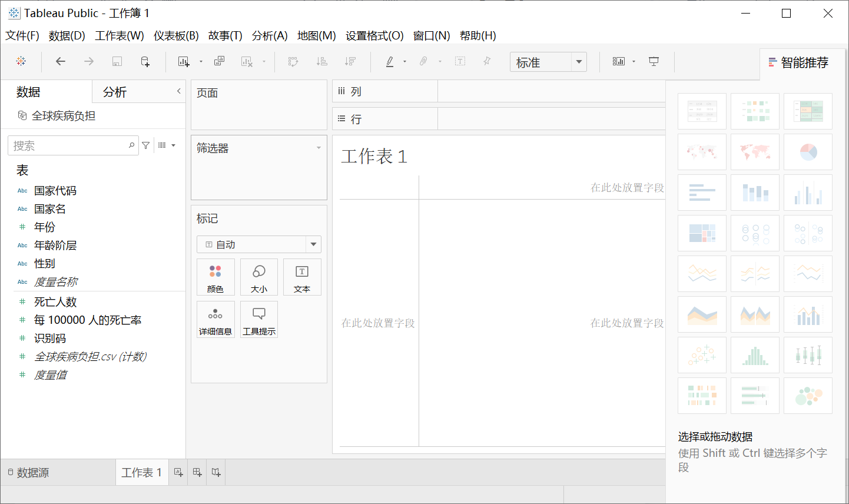Select 每 100000 人的死亡率 measure
849x504 pixels.
pyautogui.click(x=88, y=320)
